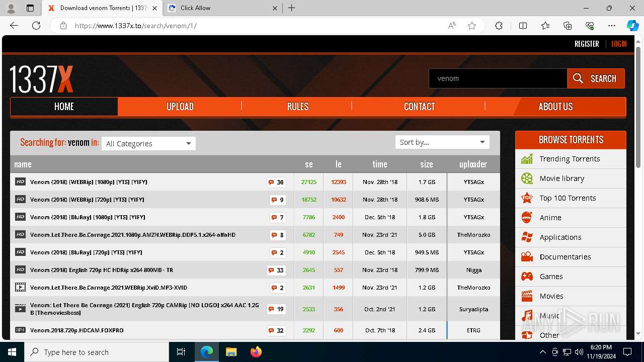Click the Windows Start button

(12, 352)
